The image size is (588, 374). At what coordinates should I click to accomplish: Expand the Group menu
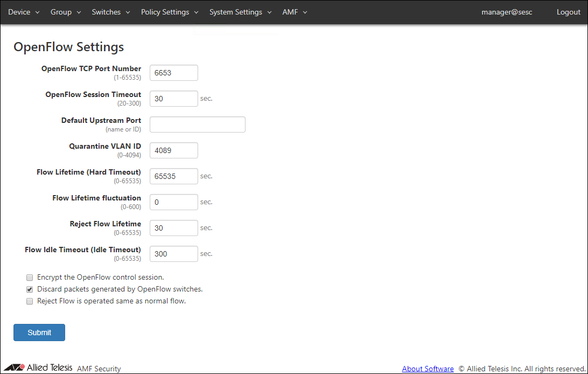66,12
